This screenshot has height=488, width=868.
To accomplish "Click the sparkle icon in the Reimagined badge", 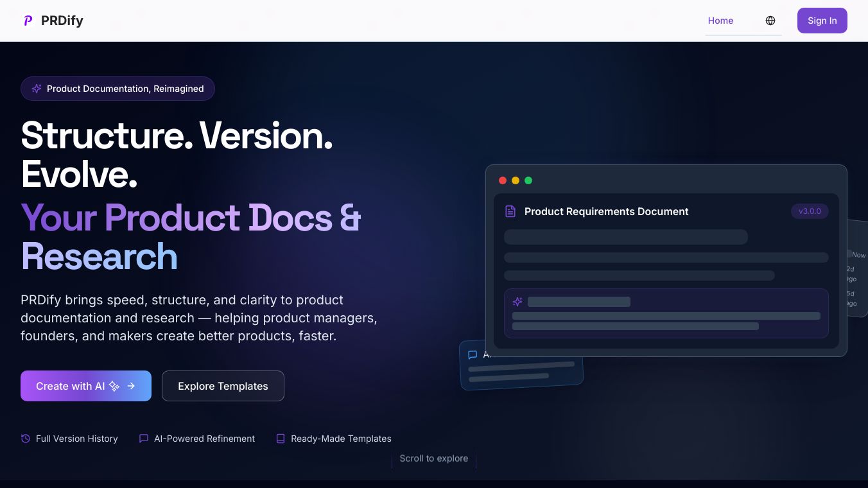I will (37, 89).
